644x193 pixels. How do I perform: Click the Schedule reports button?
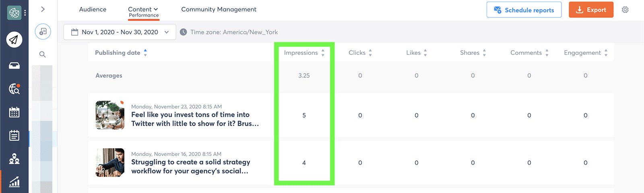[x=524, y=10]
